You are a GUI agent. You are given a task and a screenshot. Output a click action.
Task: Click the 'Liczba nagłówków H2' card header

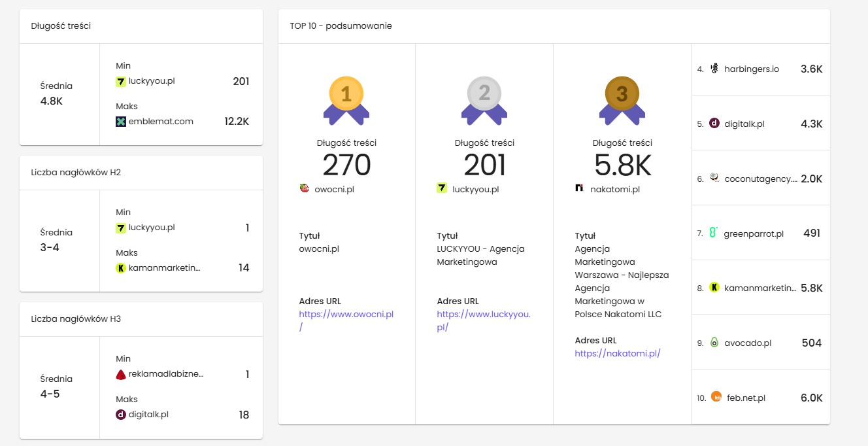pyautogui.click(x=76, y=173)
